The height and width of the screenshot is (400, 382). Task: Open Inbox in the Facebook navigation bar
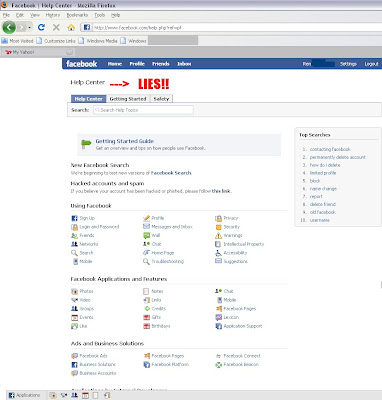click(184, 64)
